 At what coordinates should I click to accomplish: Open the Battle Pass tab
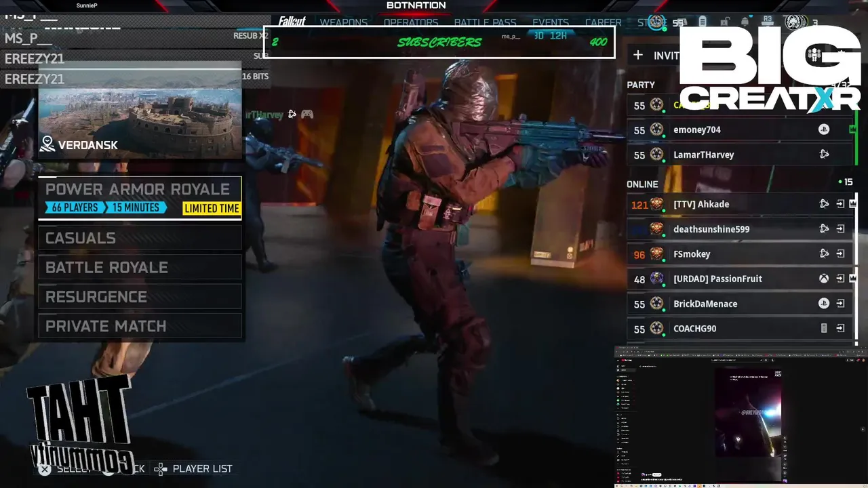click(486, 22)
